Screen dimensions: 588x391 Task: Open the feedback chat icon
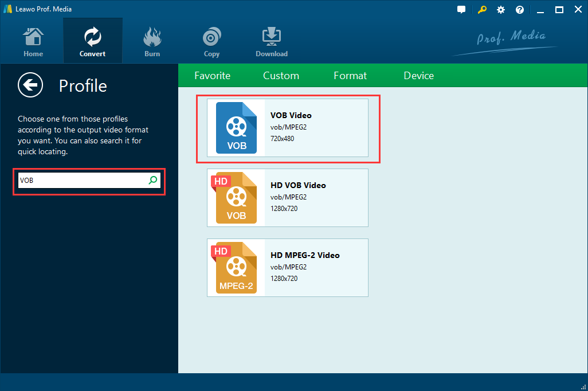(x=461, y=10)
